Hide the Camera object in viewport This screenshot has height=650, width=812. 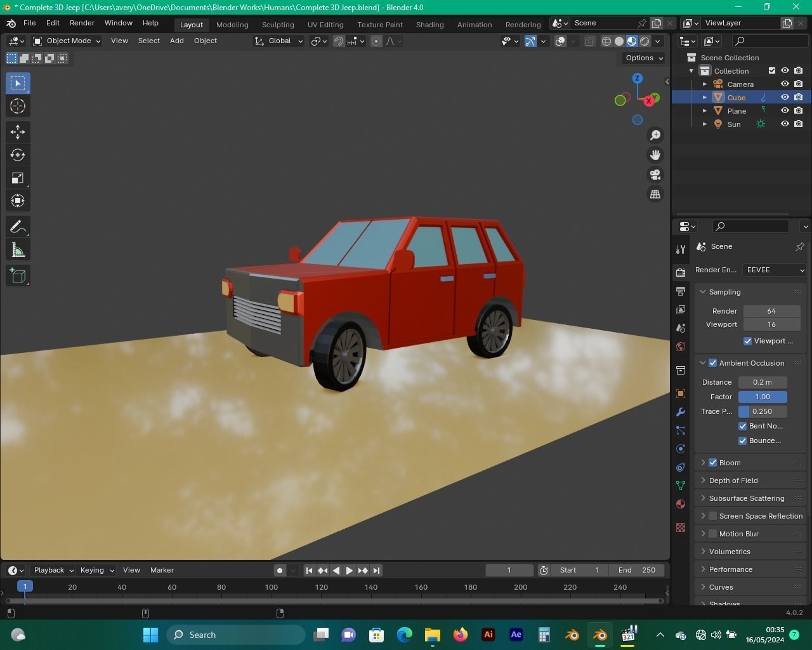785,84
